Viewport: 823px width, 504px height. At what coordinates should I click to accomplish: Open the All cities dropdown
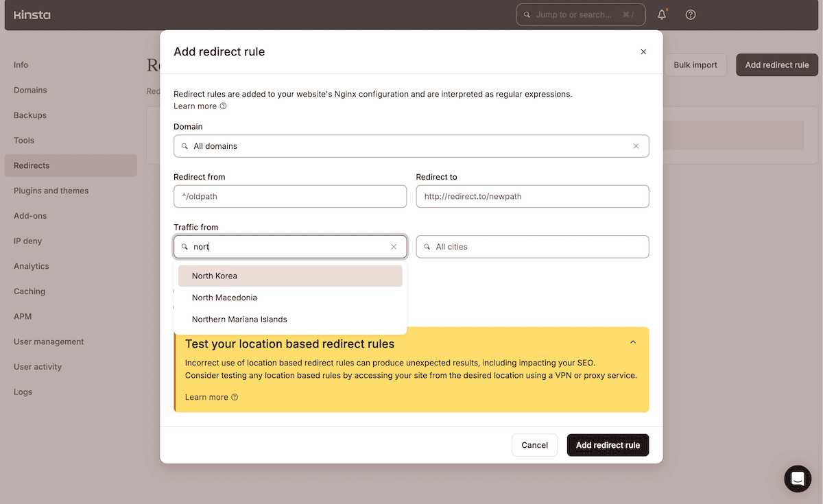coord(532,246)
